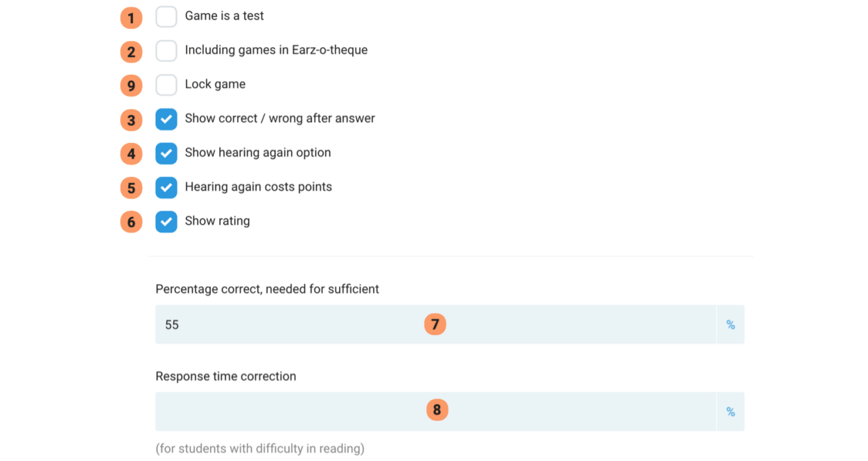
Task: Click the orange badge 8 in response time field
Action: [437, 409]
